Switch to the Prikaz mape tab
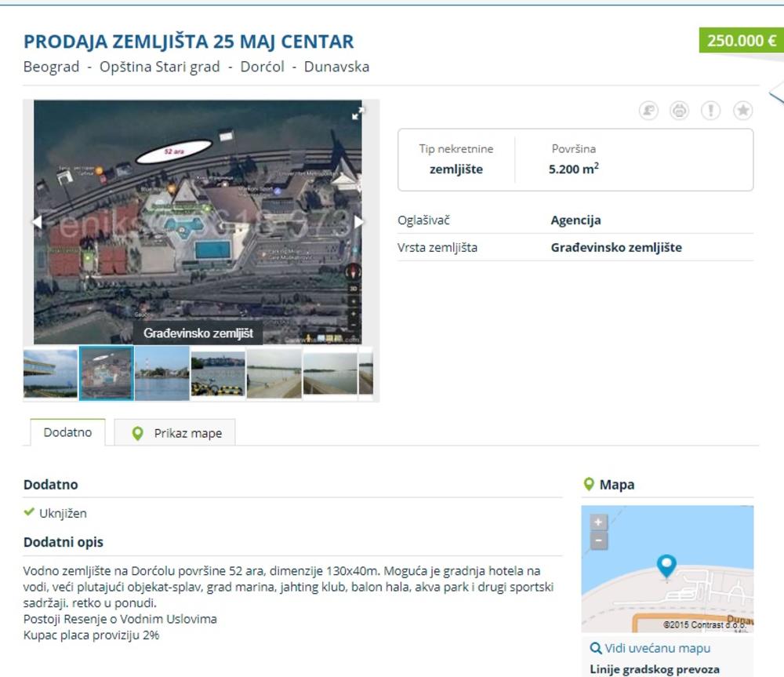 click(175, 433)
